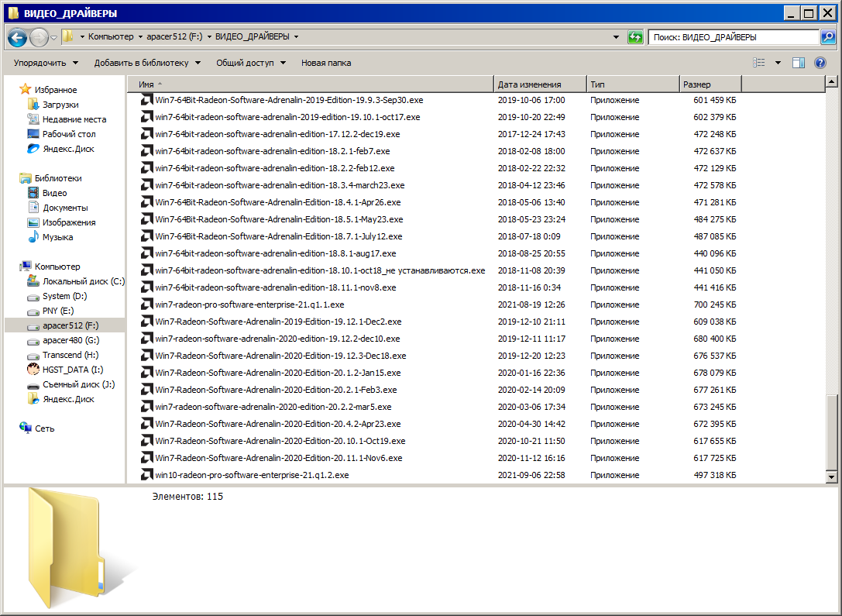
Task: Select Win7-Radeon-Software-Adrenalin-2020-Edition-20.11.1-Nov6.exe
Action: tap(279, 458)
